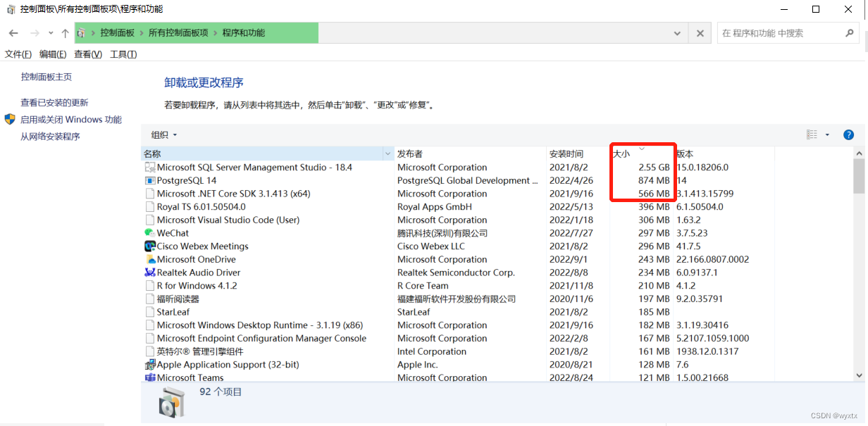Select the SQL Server Management Studio icon
Image resolution: width=868 pixels, height=426 pixels.
[149, 168]
